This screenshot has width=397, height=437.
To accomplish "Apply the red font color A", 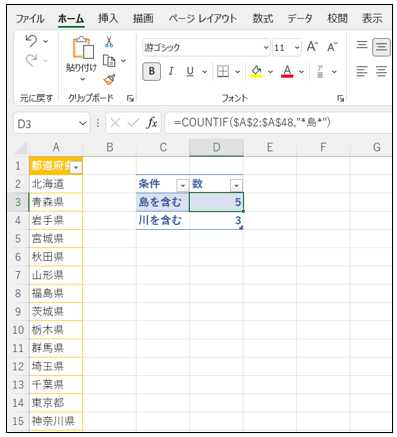I will click(x=287, y=71).
